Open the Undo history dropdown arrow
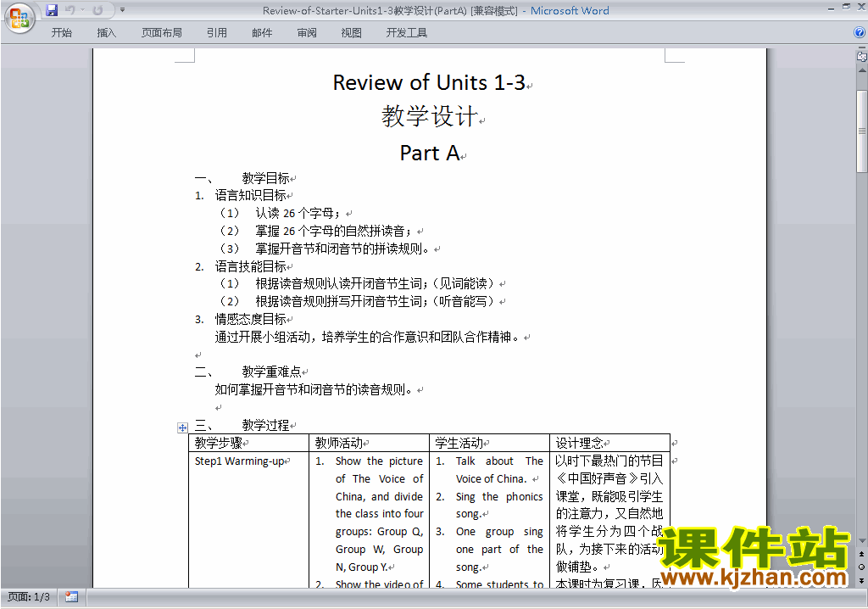The width and height of the screenshot is (868, 609). click(x=82, y=10)
